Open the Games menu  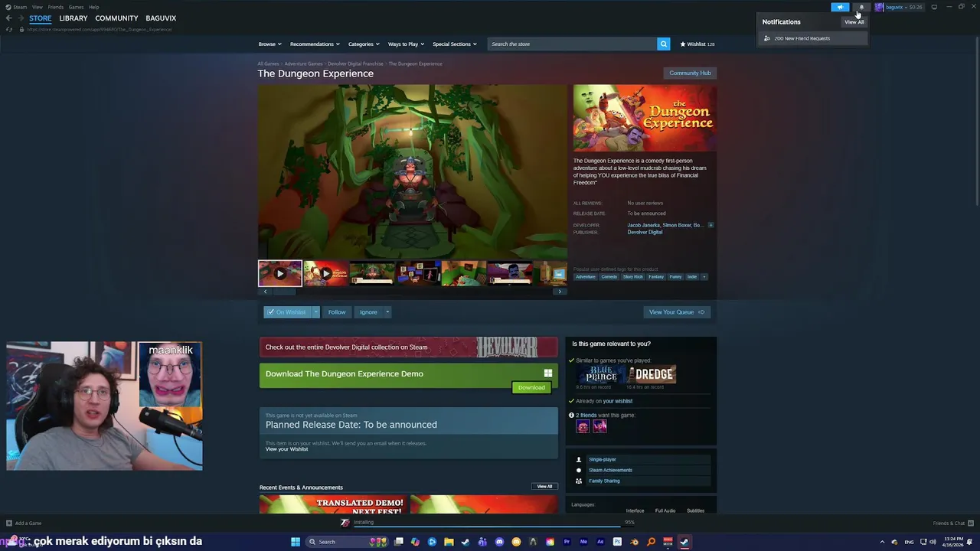[x=76, y=7]
